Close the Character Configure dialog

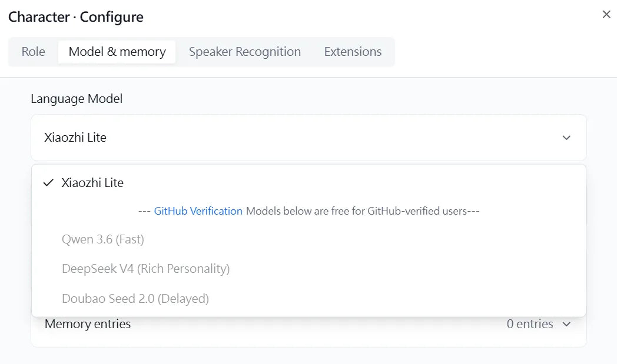[606, 15]
